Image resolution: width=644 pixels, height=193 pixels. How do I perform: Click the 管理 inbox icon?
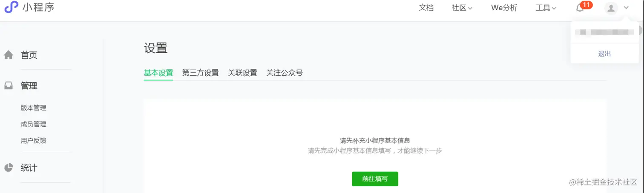coord(9,86)
